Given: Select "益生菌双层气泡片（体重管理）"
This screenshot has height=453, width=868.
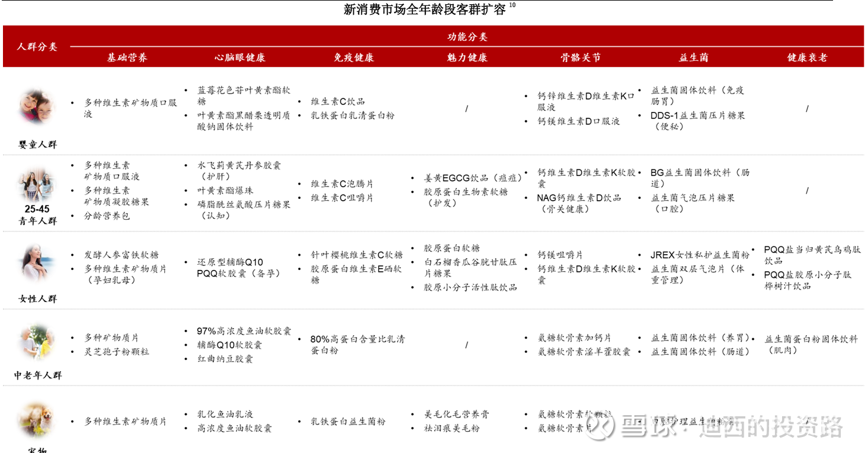Looking at the screenshot, I should [x=697, y=274].
